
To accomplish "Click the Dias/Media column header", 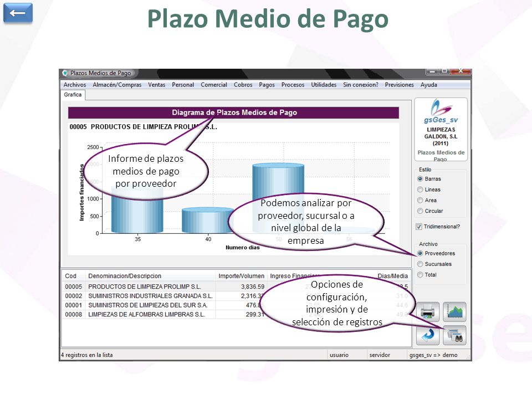I will 392,276.
